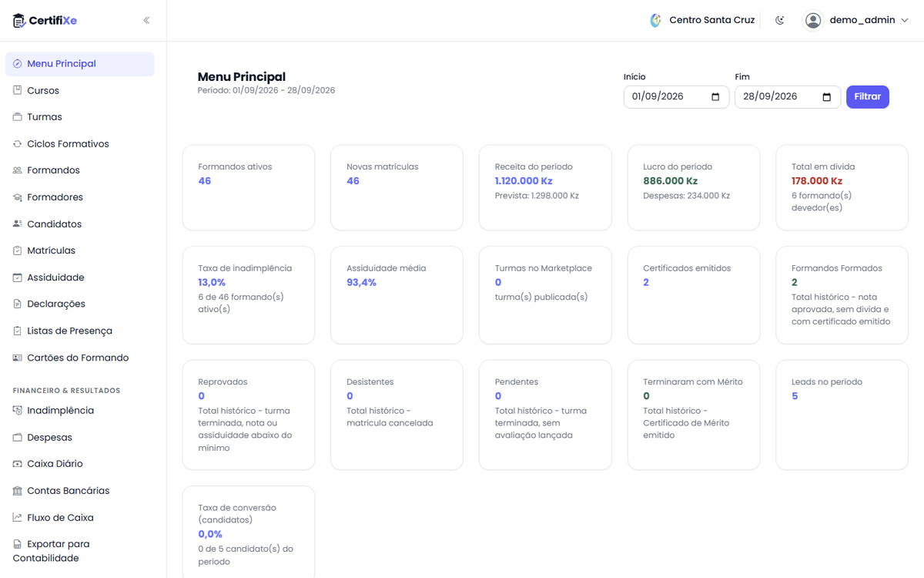This screenshot has width=924, height=578.
Task: Open the Matrículas section
Action: pyautogui.click(x=80, y=250)
